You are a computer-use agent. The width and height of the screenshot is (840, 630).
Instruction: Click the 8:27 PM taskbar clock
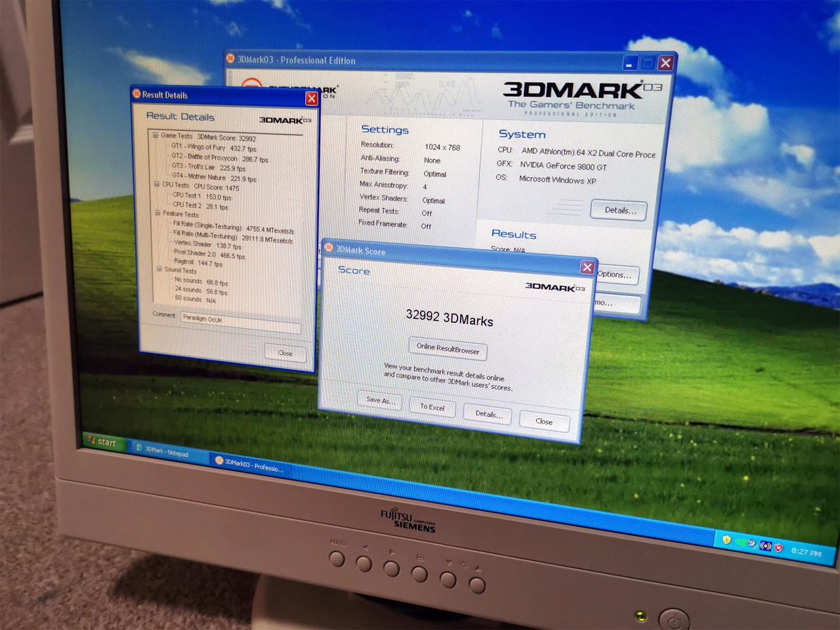tap(805, 552)
